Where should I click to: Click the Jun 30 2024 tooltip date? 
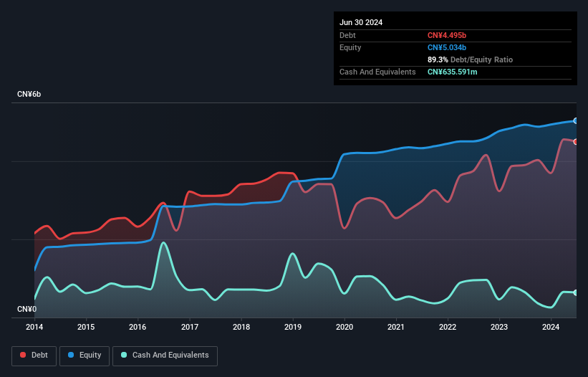[361, 22]
